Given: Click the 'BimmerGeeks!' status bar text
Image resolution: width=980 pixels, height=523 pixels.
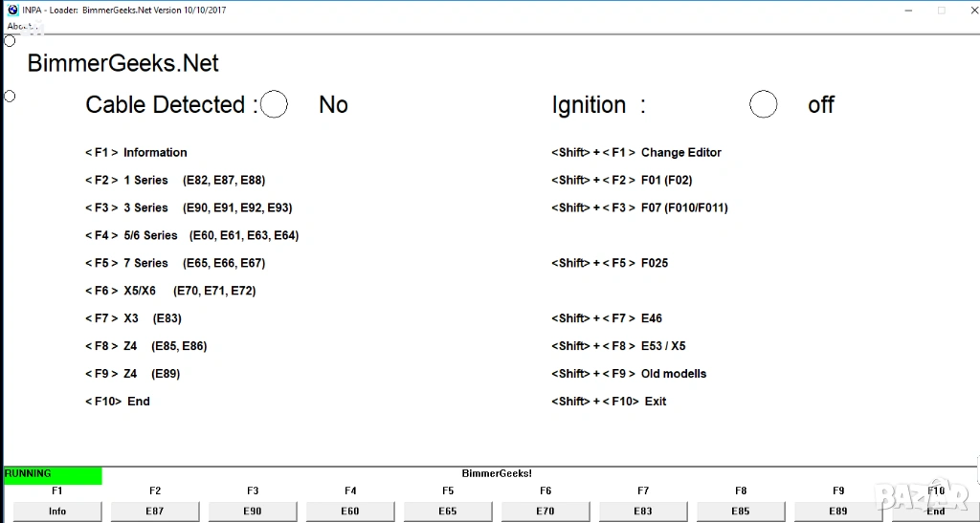Looking at the screenshot, I should (497, 473).
